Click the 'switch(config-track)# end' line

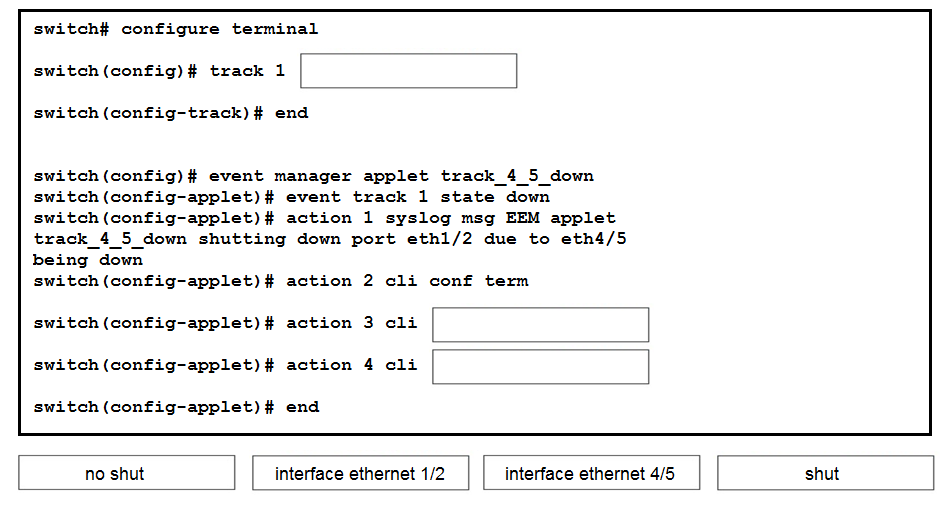[171, 113]
